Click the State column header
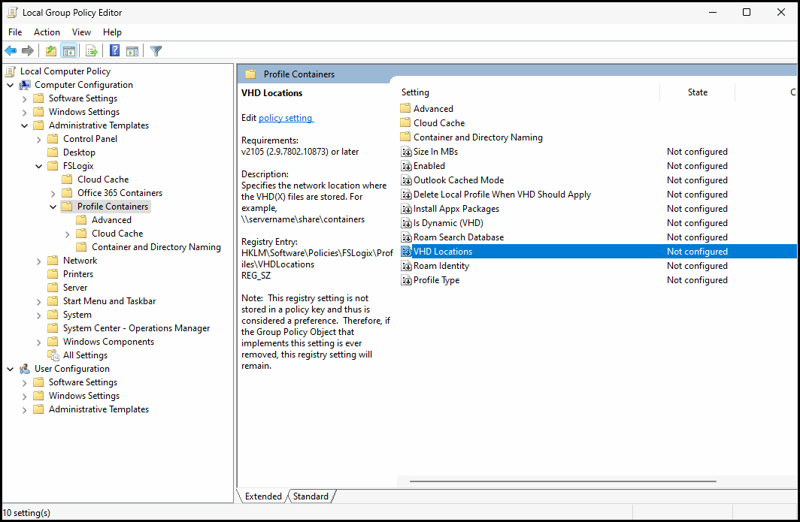The height and width of the screenshot is (522, 800). tap(697, 92)
